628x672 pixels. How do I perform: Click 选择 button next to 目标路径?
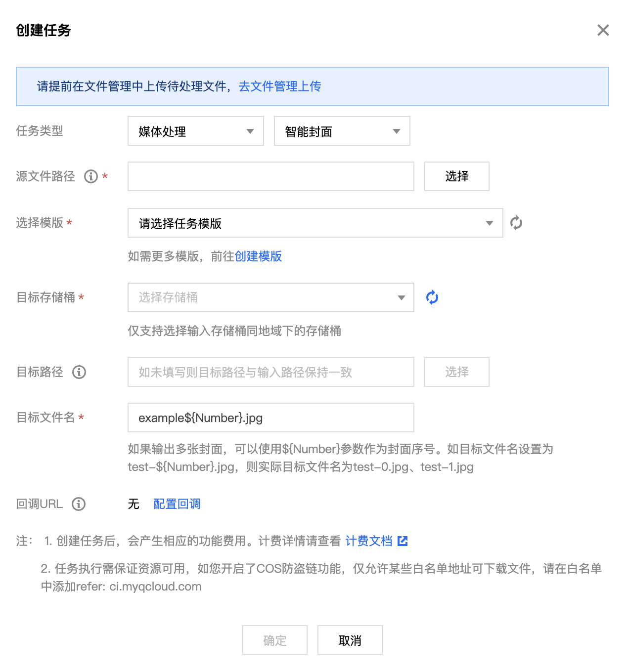(x=457, y=372)
